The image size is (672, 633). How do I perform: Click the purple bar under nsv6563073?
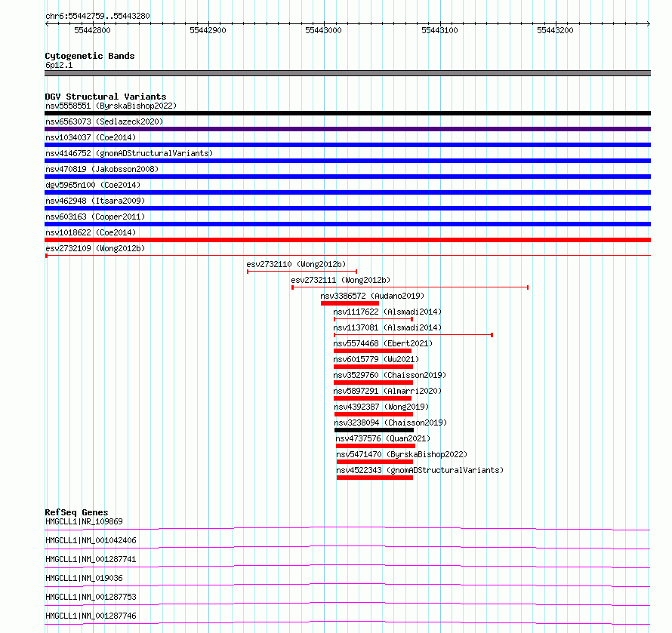coord(347,129)
